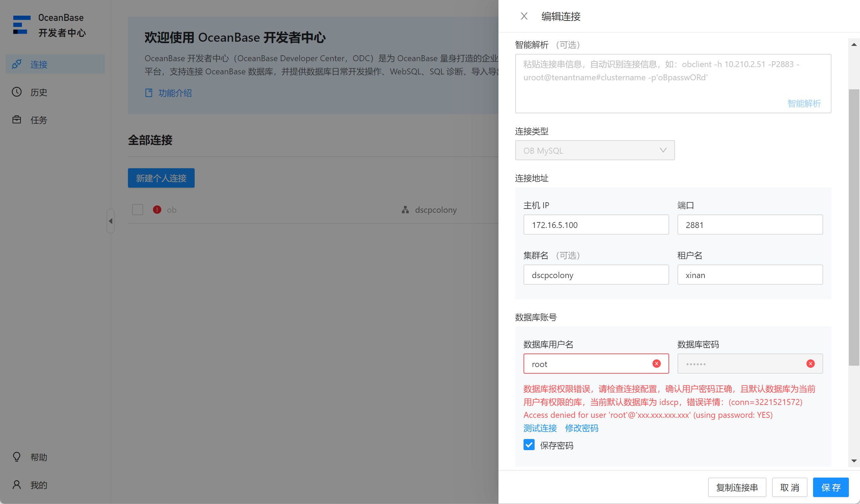Click the 端口 field with 2881
860x504 pixels.
click(x=750, y=225)
